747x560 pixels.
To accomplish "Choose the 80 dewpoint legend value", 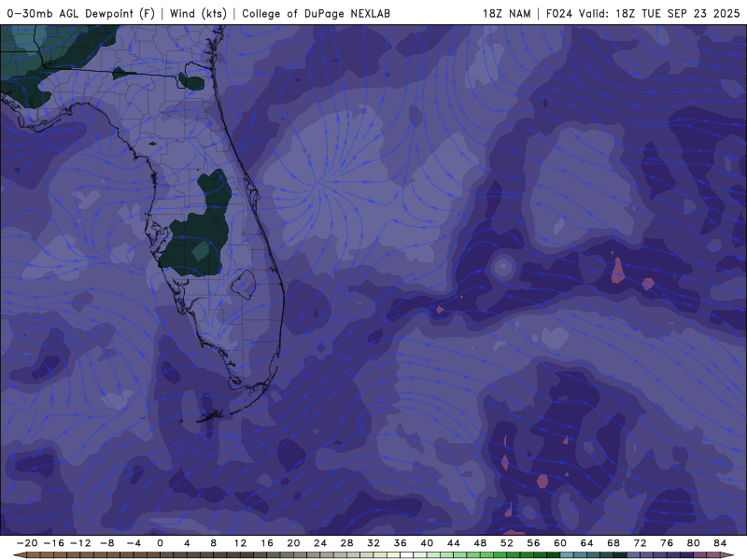I will (694, 543).
